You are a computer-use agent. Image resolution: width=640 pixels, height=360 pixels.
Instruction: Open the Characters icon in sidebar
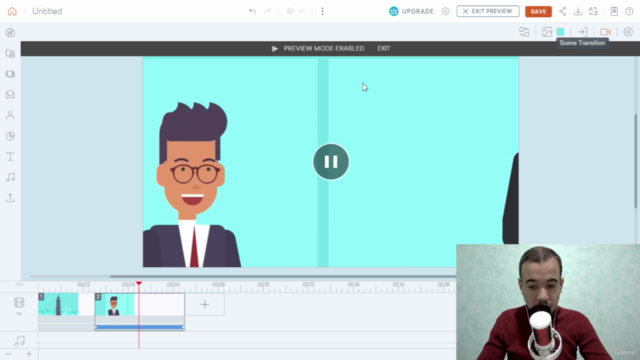coord(10,116)
